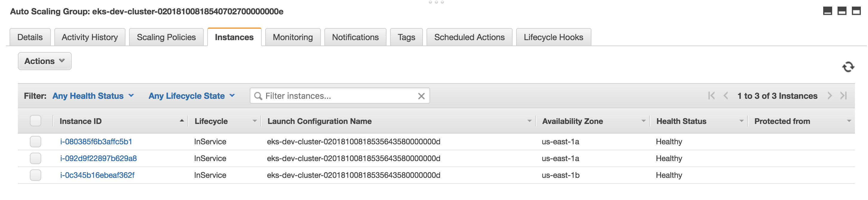Click Healthy status for i-080385f6b3affc5b1
Viewport: 868px width, 200px height.
click(669, 142)
